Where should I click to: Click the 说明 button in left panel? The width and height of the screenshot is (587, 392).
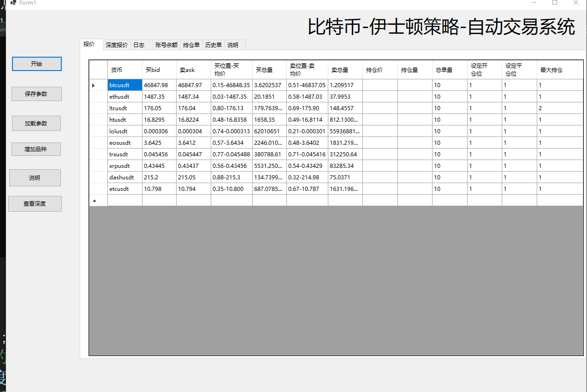pos(35,178)
